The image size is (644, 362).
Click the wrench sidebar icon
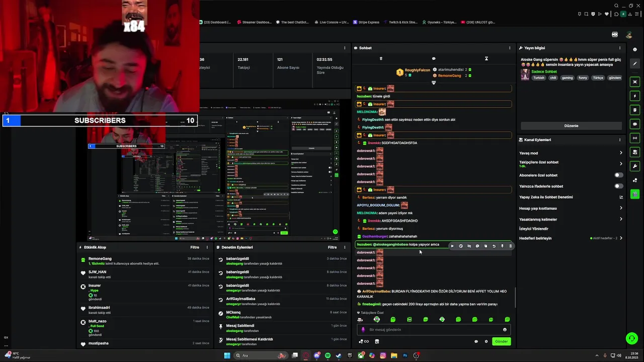click(x=635, y=166)
